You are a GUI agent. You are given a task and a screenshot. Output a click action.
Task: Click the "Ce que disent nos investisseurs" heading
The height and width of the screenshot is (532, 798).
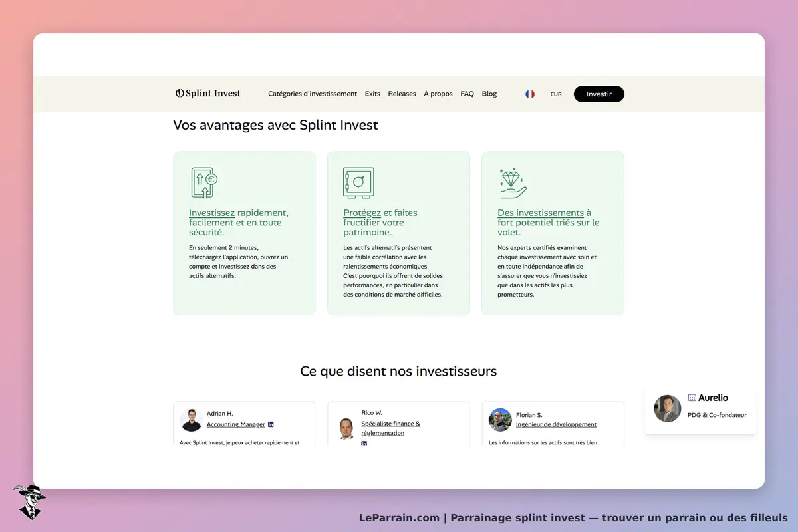coord(398,371)
